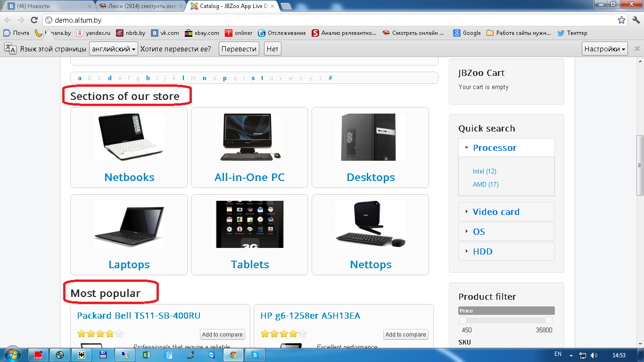
Task: Open the All-in-One PC category link
Action: coord(249,177)
